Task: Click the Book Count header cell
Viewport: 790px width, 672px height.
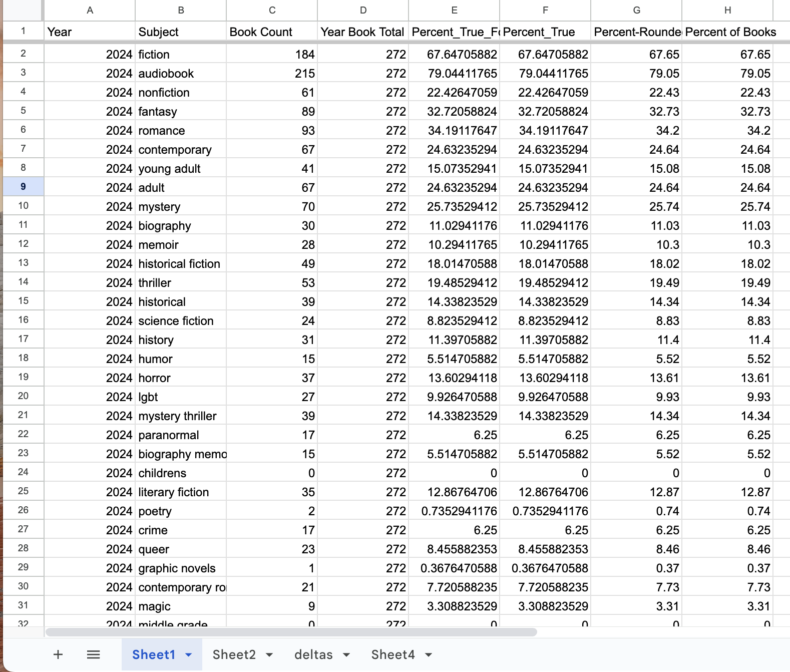Action: [272, 32]
